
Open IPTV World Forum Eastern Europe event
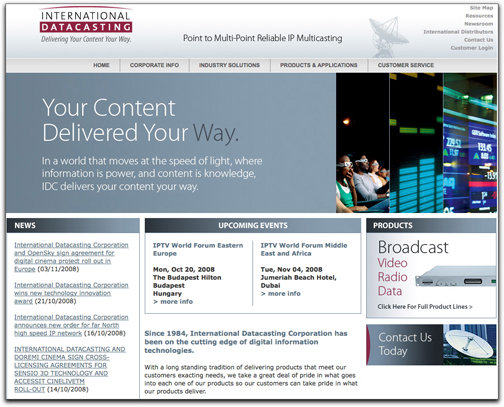(198, 249)
